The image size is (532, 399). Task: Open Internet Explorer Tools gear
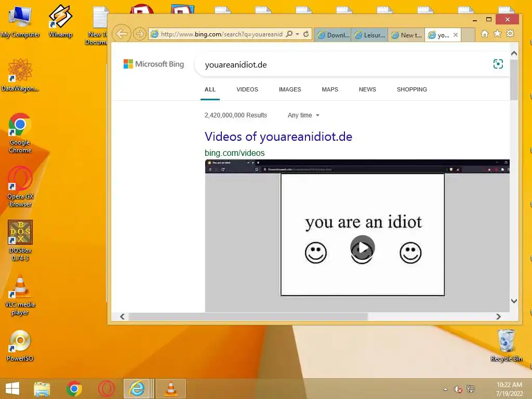(x=510, y=34)
